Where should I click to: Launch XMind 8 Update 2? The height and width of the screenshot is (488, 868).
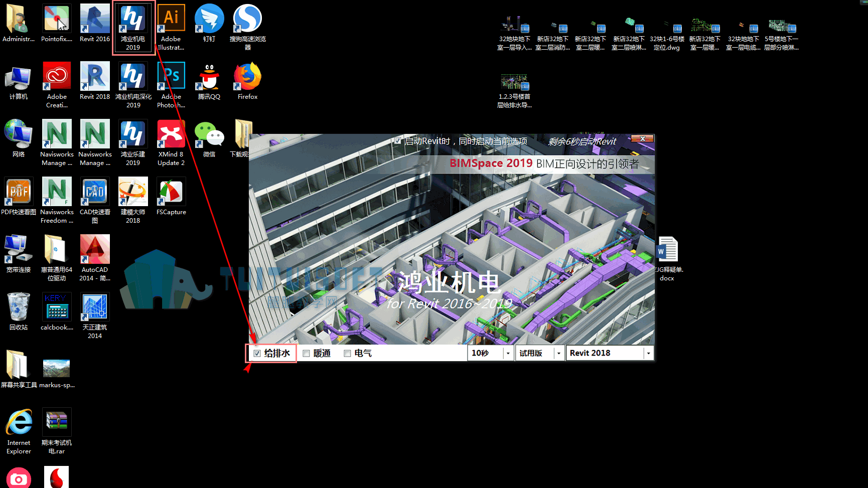pyautogui.click(x=171, y=142)
